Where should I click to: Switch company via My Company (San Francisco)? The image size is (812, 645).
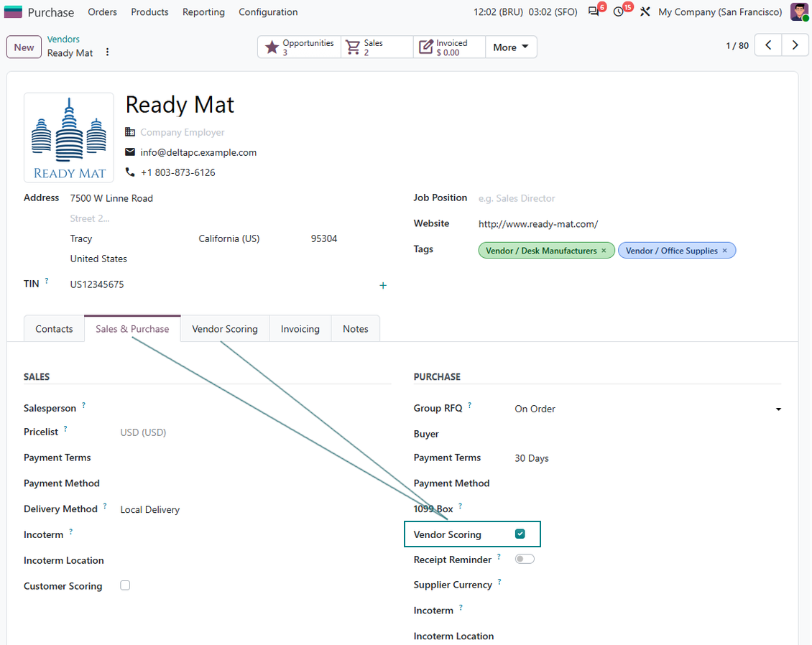pos(720,12)
